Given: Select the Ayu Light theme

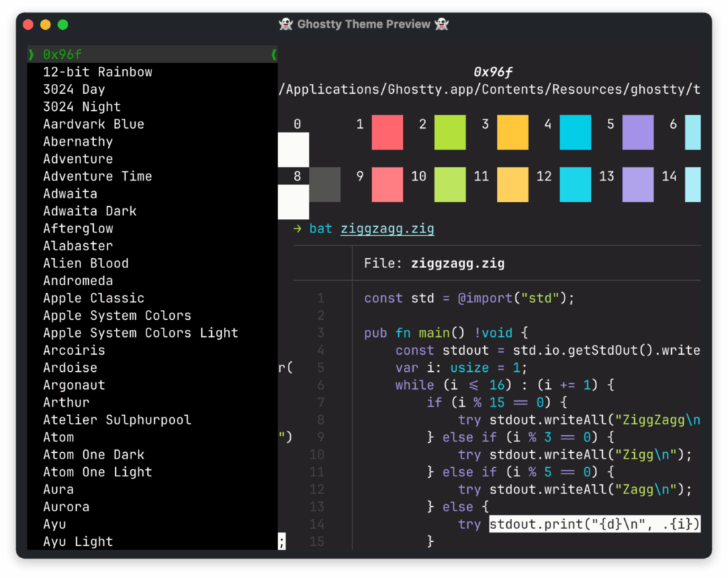Looking at the screenshot, I should [x=77, y=542].
